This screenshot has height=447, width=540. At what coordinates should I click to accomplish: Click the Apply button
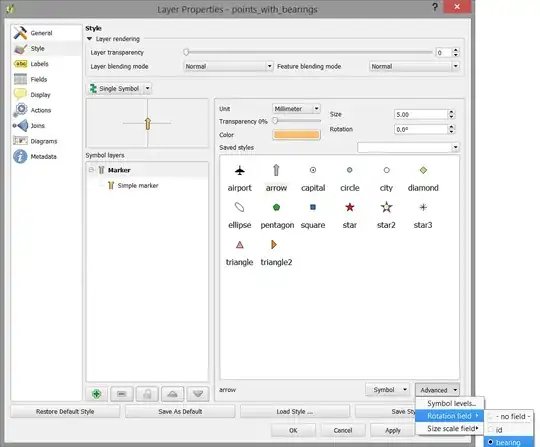(393, 430)
